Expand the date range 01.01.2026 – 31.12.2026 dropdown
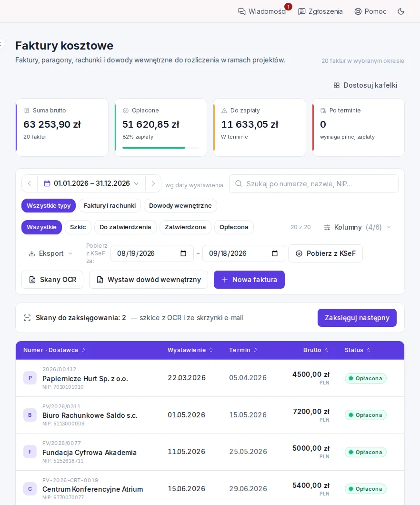420x505 pixels. (x=92, y=183)
